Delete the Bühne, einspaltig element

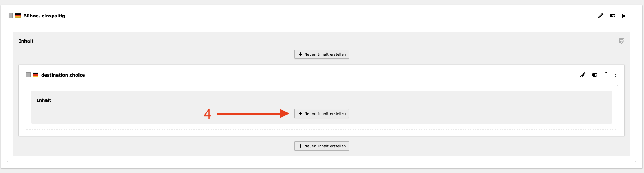point(624,16)
